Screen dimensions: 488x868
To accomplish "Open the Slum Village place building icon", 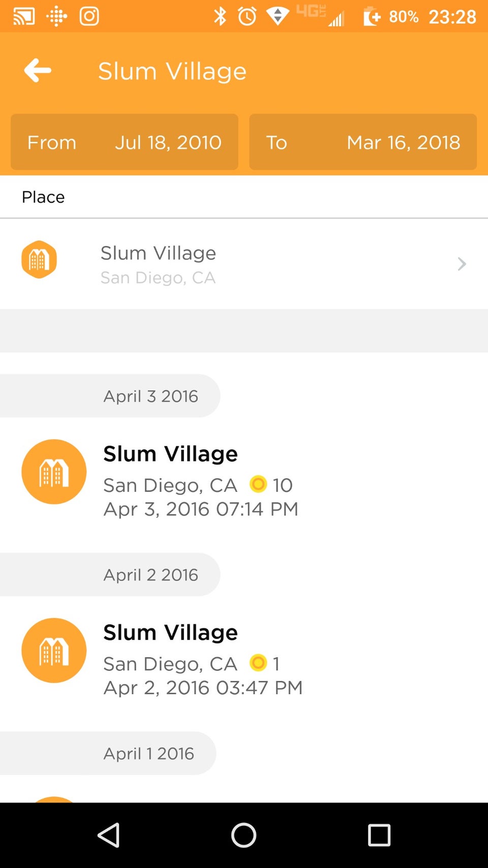I will [39, 260].
